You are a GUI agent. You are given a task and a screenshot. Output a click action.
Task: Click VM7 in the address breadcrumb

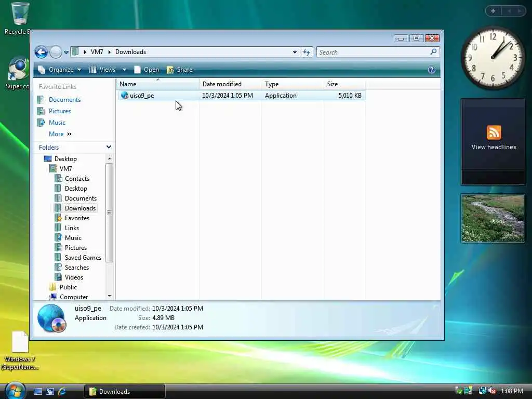coord(97,52)
